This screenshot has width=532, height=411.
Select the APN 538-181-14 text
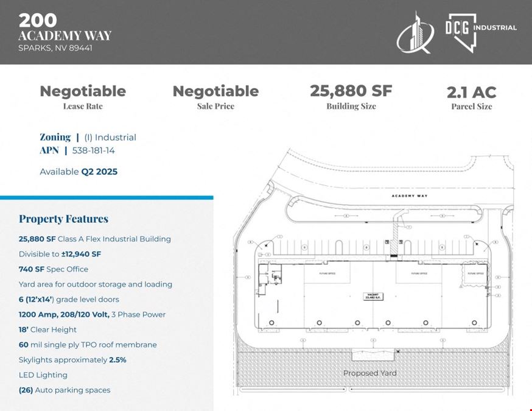tap(77, 150)
